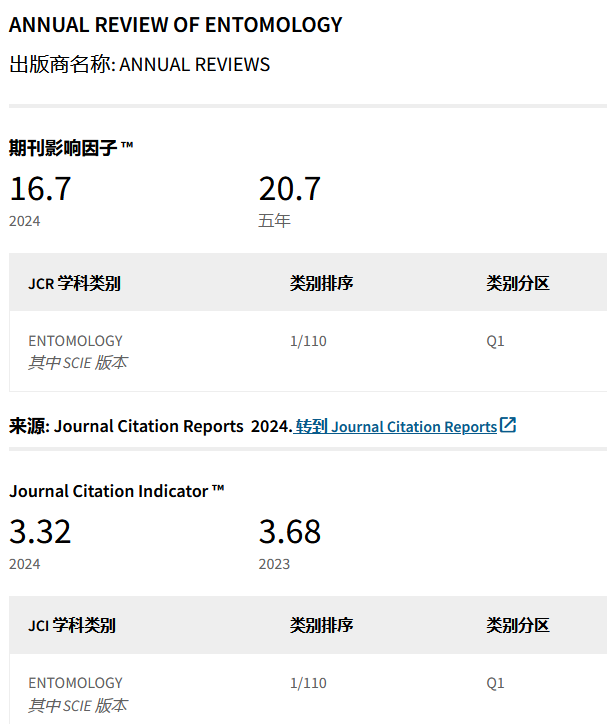The height and width of the screenshot is (724, 607).
Task: Click the 1/110 rank in JCR table
Action: pos(308,341)
